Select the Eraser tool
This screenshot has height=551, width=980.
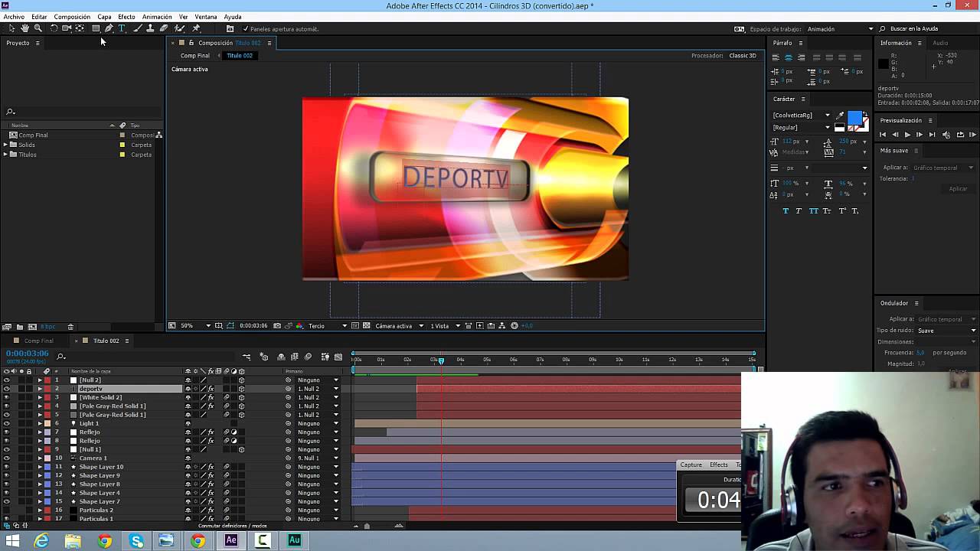point(164,28)
